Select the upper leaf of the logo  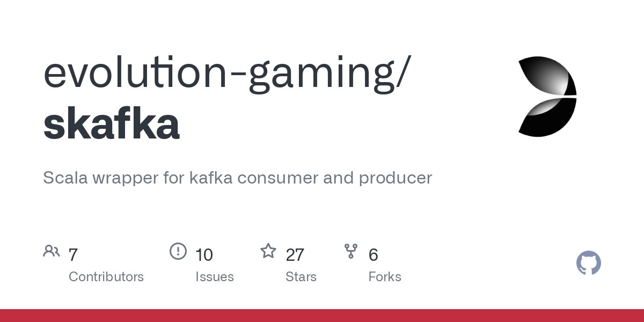(547, 76)
